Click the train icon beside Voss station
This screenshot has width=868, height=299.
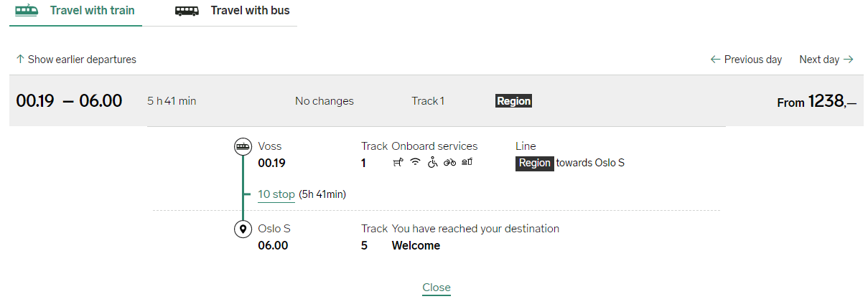coord(243,147)
